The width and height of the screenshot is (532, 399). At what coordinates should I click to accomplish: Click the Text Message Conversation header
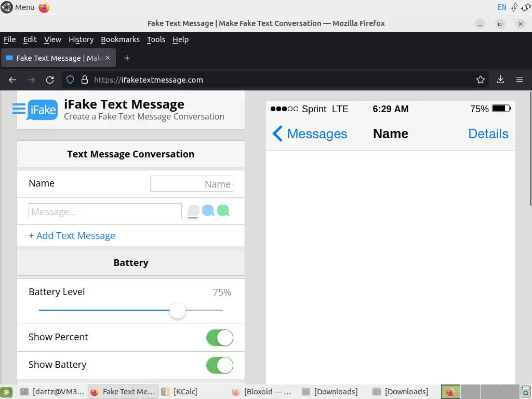tap(130, 154)
